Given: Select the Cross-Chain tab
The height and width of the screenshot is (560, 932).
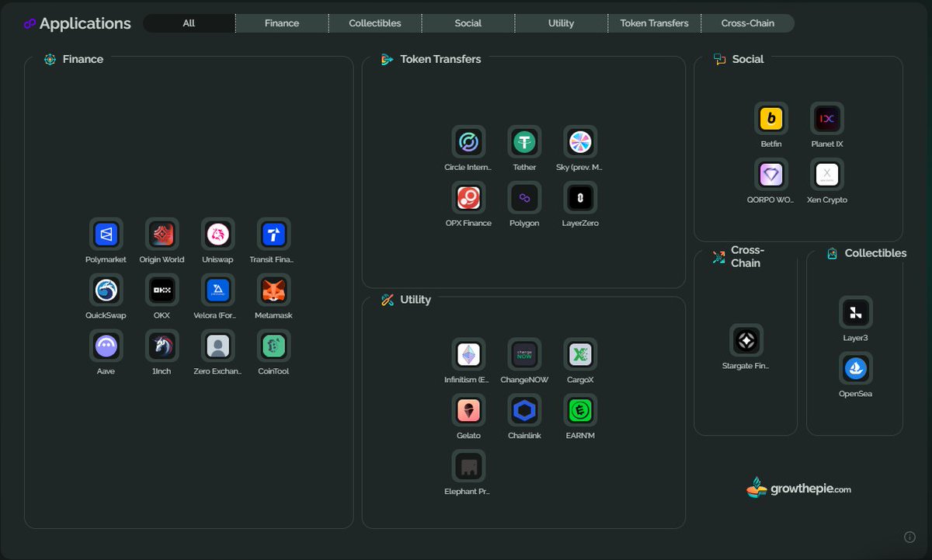Looking at the screenshot, I should pyautogui.click(x=748, y=23).
